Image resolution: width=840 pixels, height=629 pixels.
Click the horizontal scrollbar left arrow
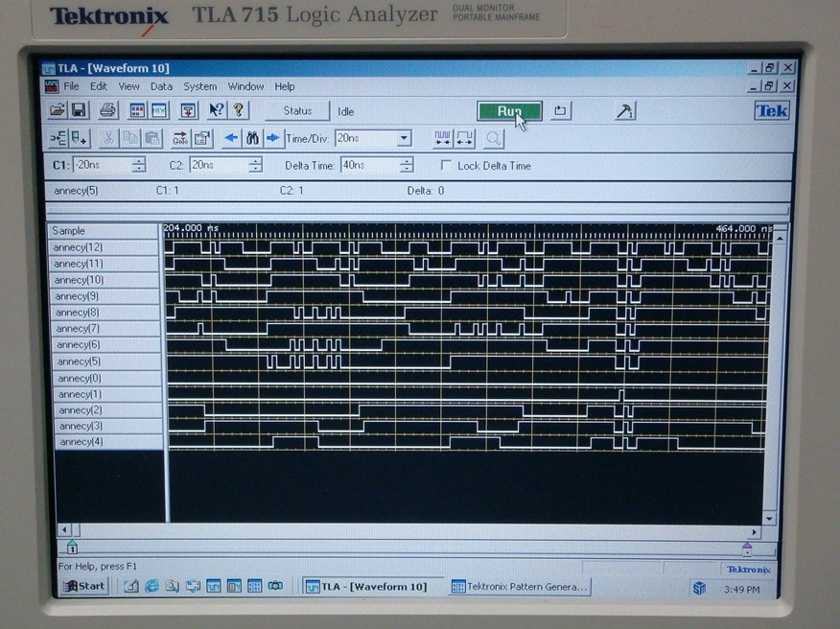(x=64, y=530)
